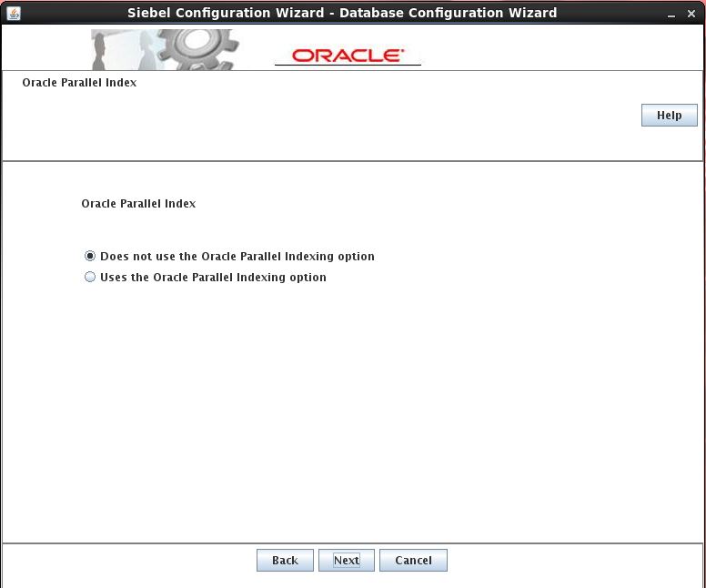Click the gear banner image
The height and width of the screenshot is (588, 706).
coord(165,49)
